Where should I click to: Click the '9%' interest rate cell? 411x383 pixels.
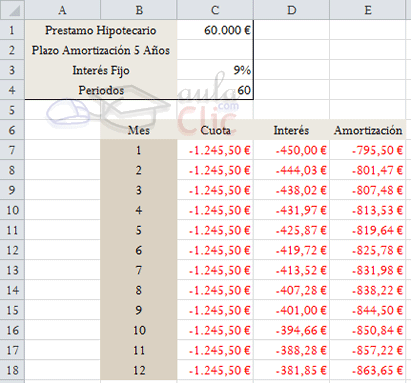pos(215,70)
